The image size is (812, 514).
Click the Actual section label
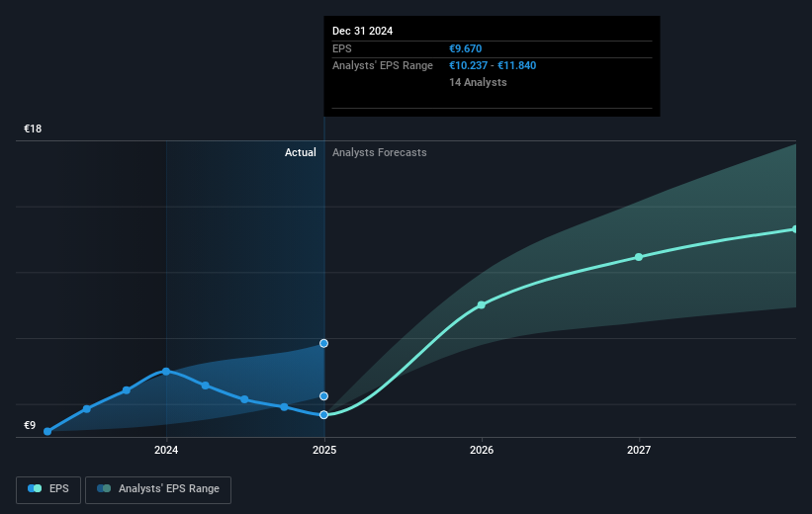point(301,152)
